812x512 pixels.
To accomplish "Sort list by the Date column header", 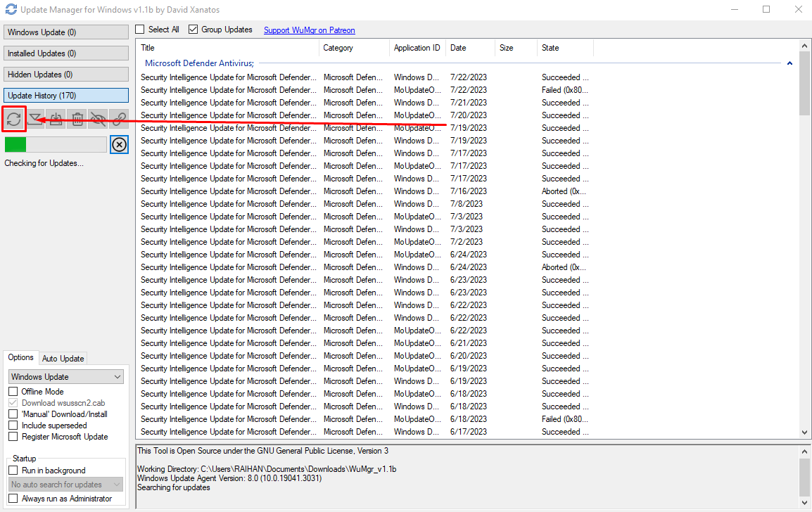I will 471,48.
